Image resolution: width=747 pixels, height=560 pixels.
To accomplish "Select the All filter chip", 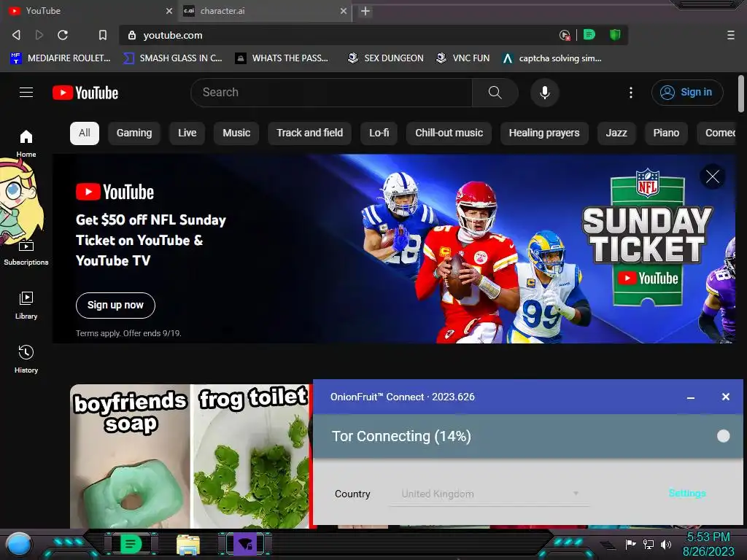I will (x=85, y=133).
